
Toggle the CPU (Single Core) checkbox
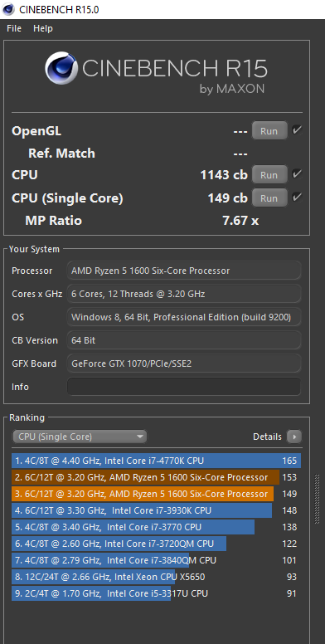pyautogui.click(x=297, y=198)
